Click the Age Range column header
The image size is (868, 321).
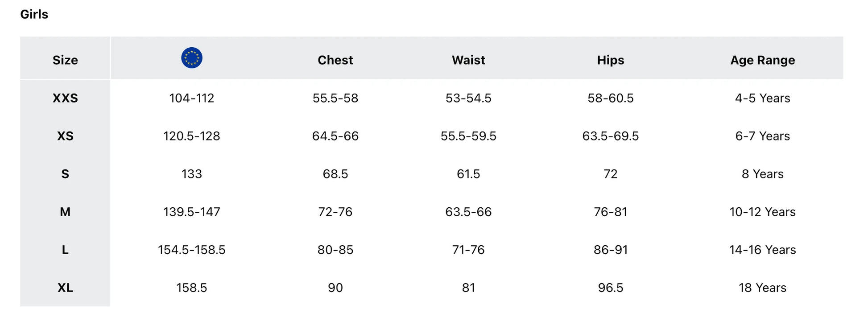(x=762, y=60)
